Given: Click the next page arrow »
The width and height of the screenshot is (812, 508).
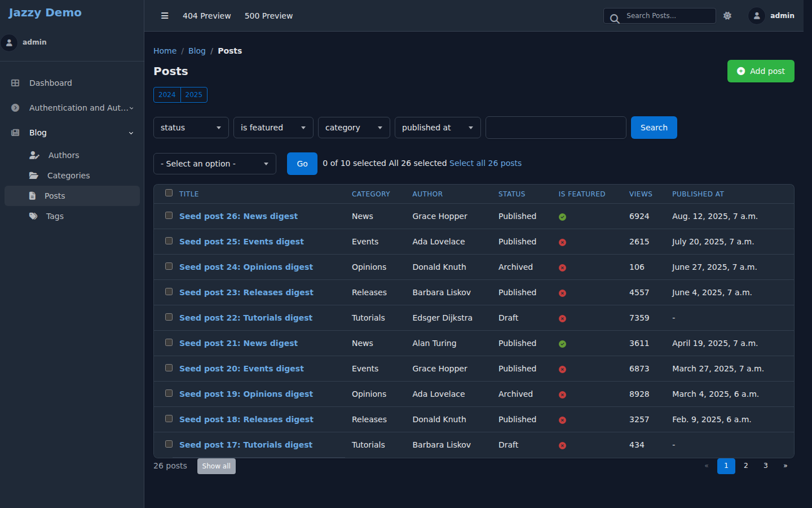Looking at the screenshot, I should (x=785, y=466).
